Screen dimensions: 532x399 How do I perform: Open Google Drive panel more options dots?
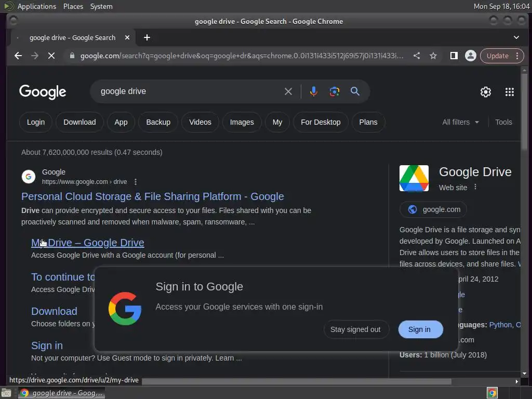click(475, 187)
